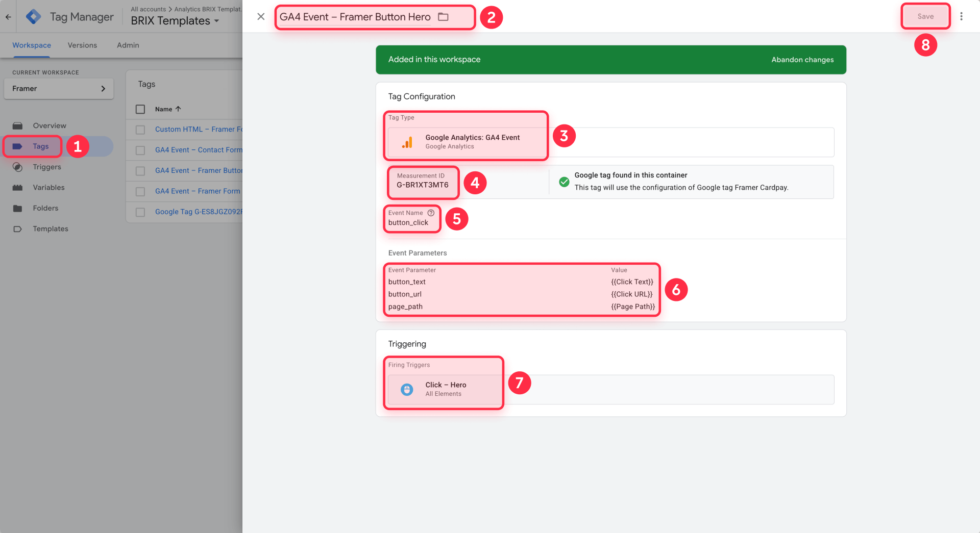Switch to the Admin tab
Screen dimensions: 980x533
(128, 45)
